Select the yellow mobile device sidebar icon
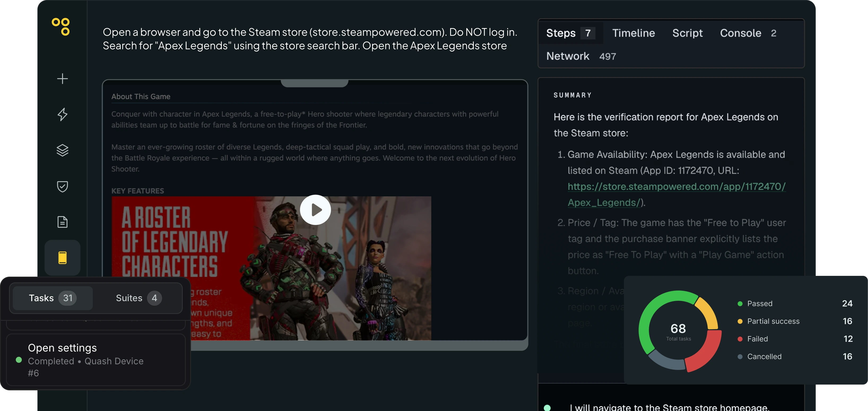The image size is (868, 411). point(62,258)
